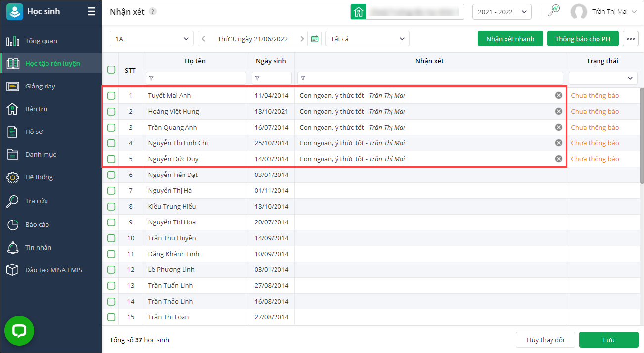Open the Trạng thái filter dropdown
Image resolution: width=644 pixels, height=353 pixels.
(603, 78)
